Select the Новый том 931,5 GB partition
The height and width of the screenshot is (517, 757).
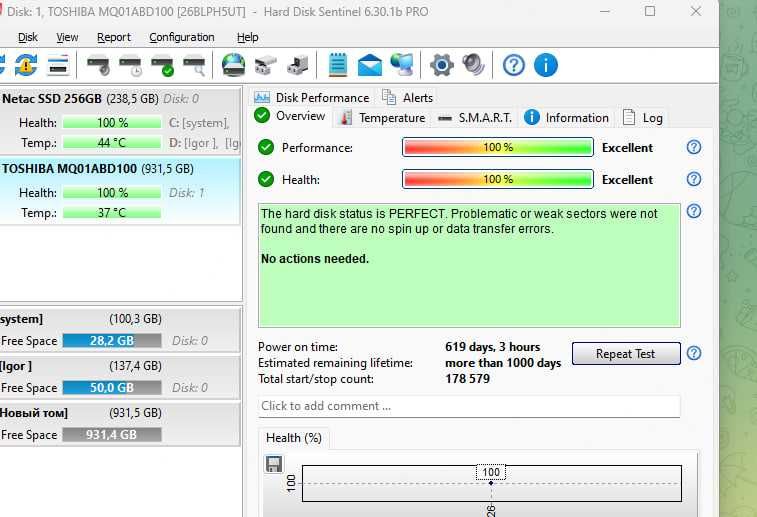[120, 424]
